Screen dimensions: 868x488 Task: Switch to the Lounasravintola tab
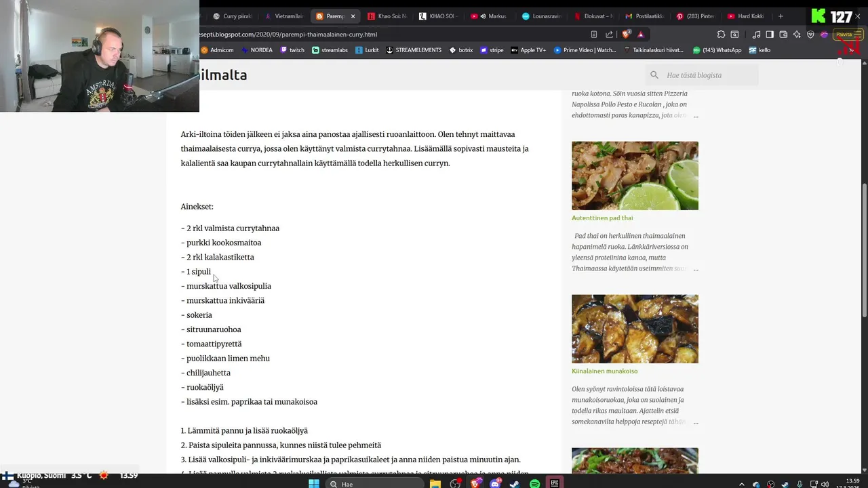point(541,16)
